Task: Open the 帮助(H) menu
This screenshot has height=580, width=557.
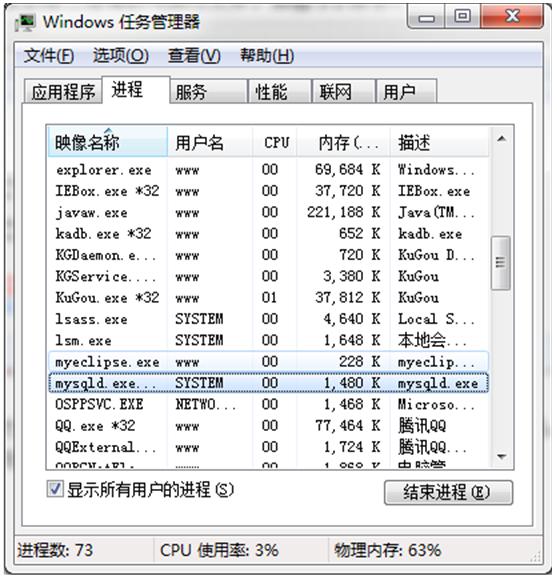Action: tap(267, 56)
